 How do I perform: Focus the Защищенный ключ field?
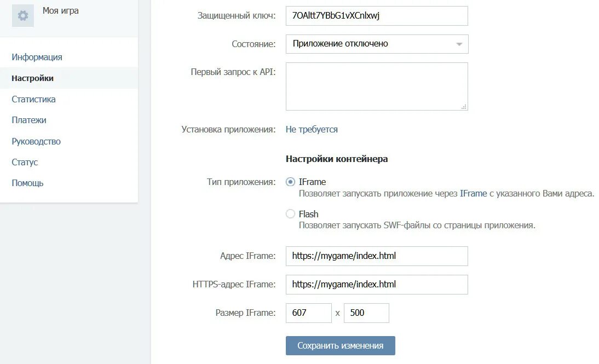click(377, 15)
